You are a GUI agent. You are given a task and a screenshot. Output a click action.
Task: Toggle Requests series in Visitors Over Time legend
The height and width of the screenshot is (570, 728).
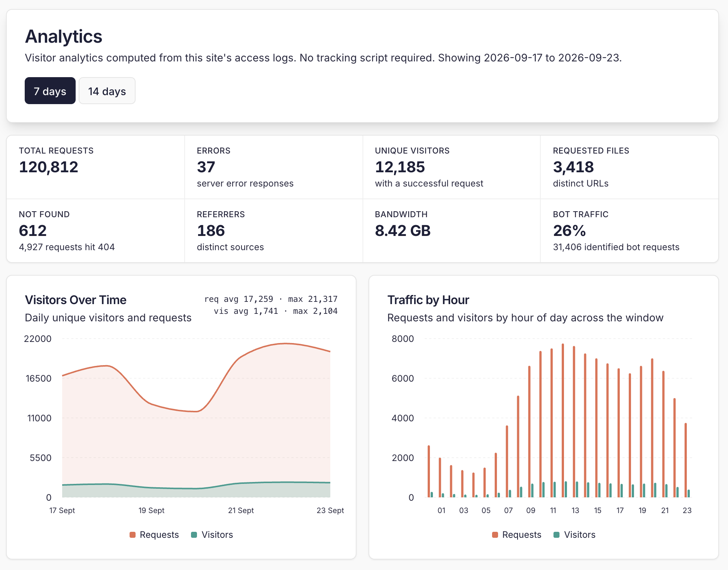click(x=154, y=534)
